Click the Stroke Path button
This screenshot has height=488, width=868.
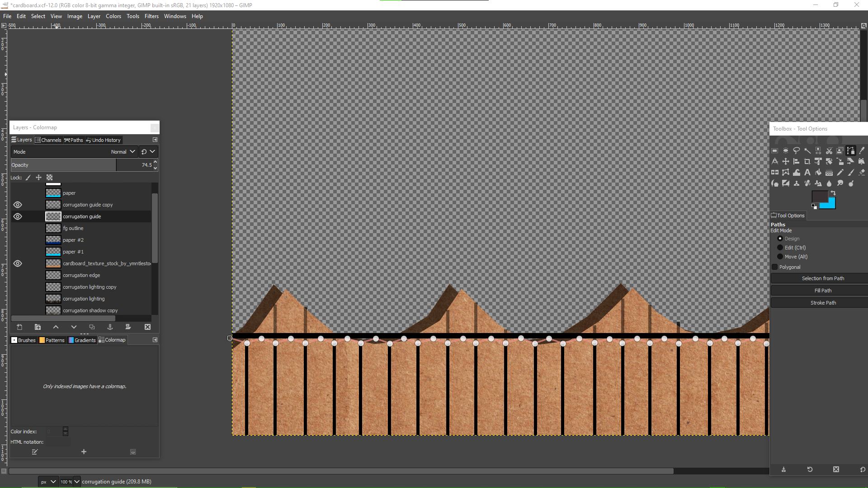tap(823, 303)
